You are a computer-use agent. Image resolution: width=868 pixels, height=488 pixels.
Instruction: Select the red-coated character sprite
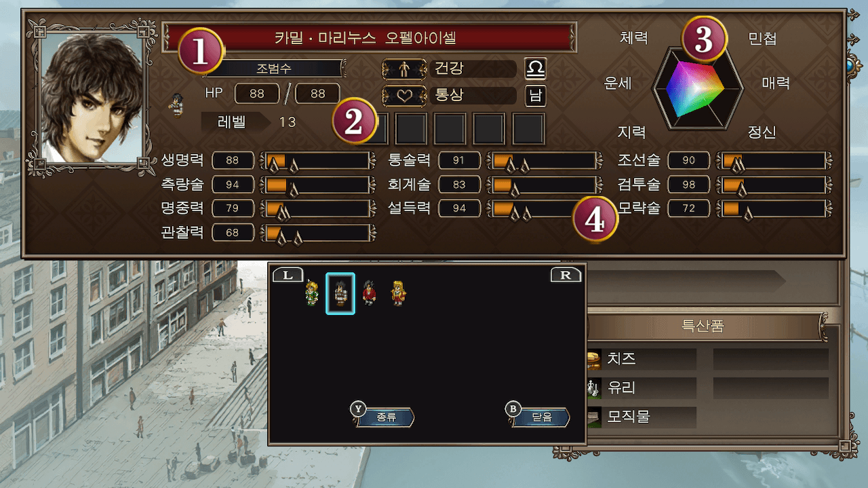click(369, 293)
